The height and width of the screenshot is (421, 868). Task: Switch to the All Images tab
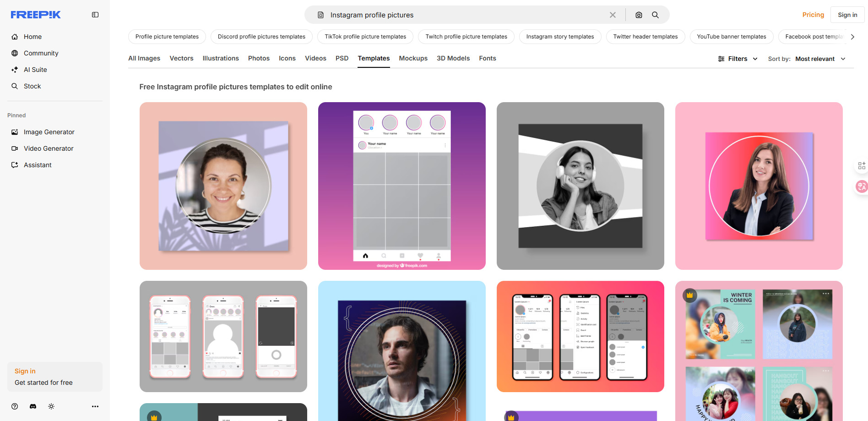pos(144,58)
